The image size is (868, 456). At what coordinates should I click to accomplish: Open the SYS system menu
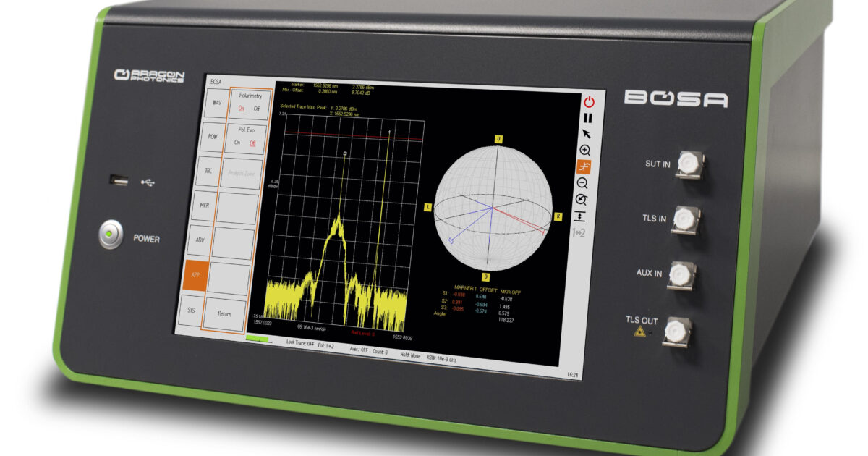[192, 310]
